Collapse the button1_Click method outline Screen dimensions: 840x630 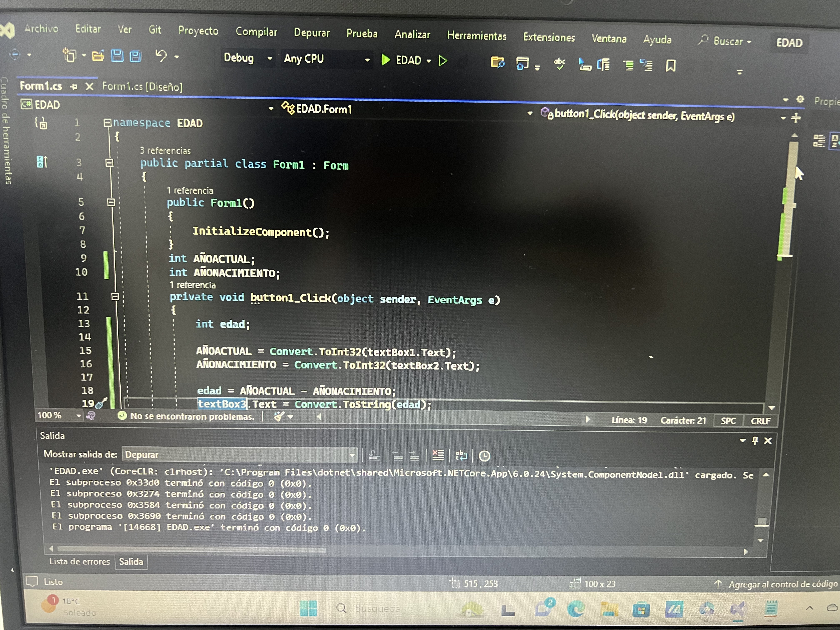pos(115,297)
